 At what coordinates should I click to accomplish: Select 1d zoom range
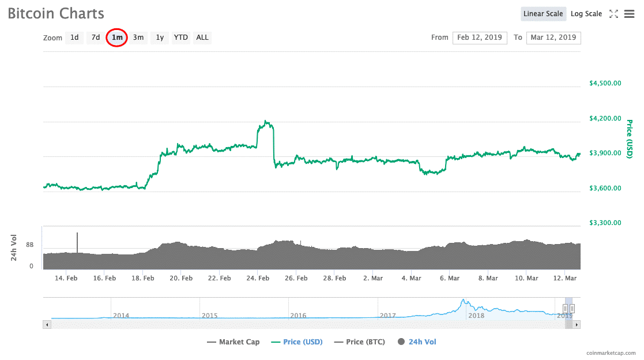pyautogui.click(x=74, y=37)
